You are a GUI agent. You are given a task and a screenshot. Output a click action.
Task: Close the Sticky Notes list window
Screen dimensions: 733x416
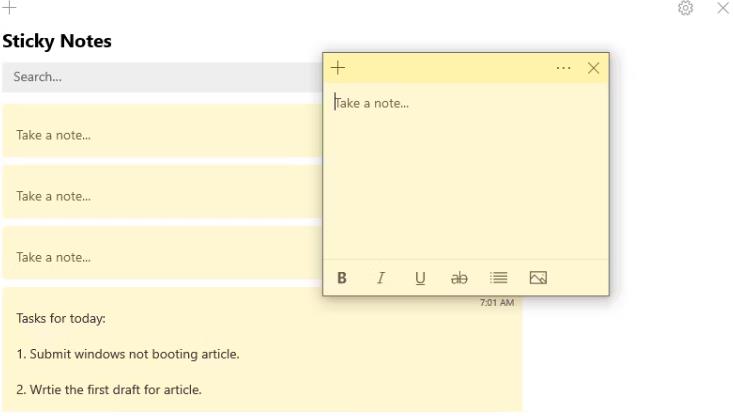pos(723,8)
